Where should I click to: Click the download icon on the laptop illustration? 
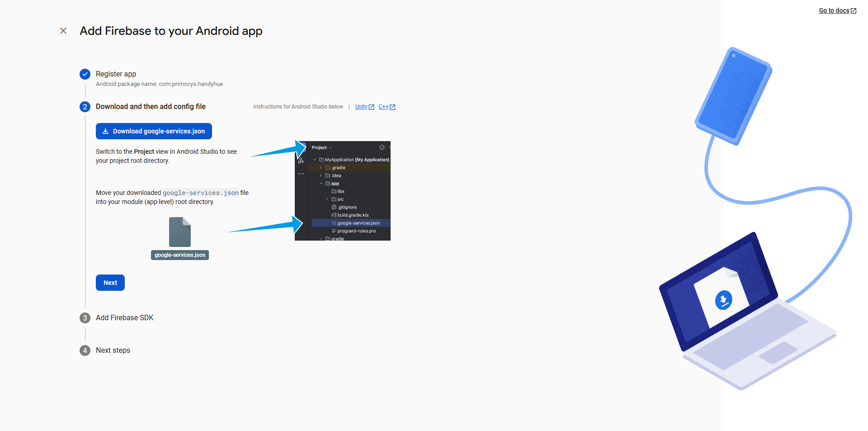tap(723, 300)
